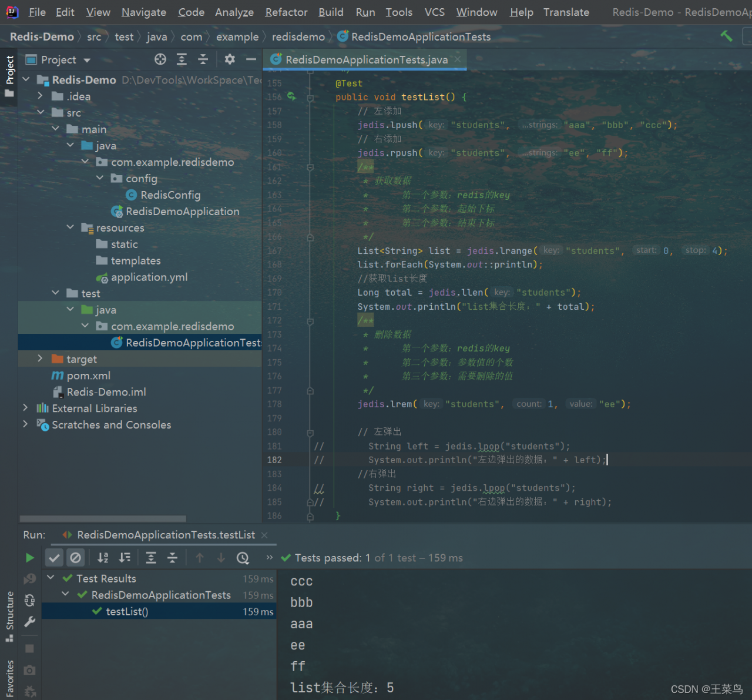Click run gutter icon at line 156

pyautogui.click(x=291, y=96)
